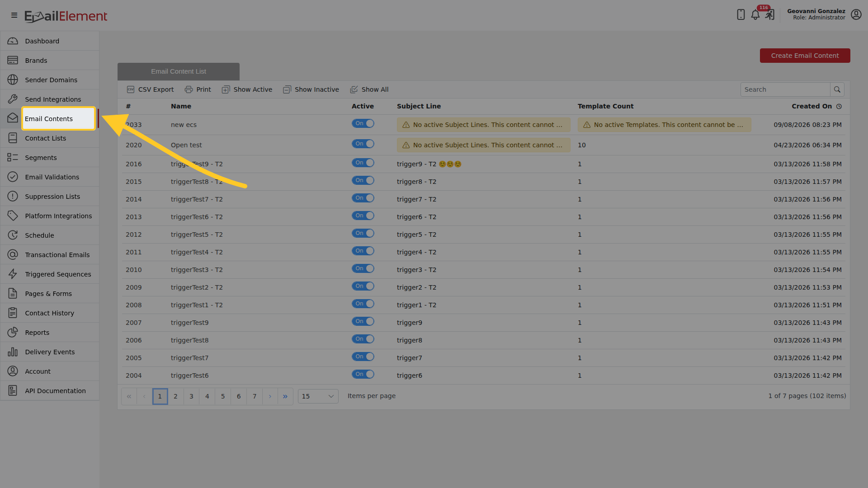The image size is (868, 488).
Task: Toggle active switch for triggerTest9 row 2007
Action: click(363, 322)
